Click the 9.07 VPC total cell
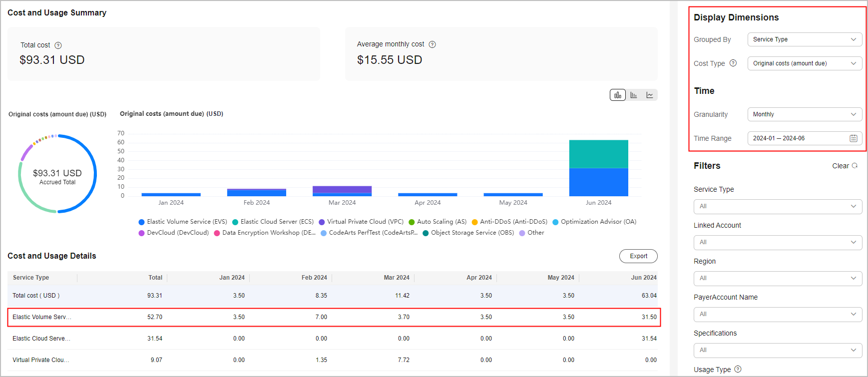This screenshot has height=377, width=868. 156,360
